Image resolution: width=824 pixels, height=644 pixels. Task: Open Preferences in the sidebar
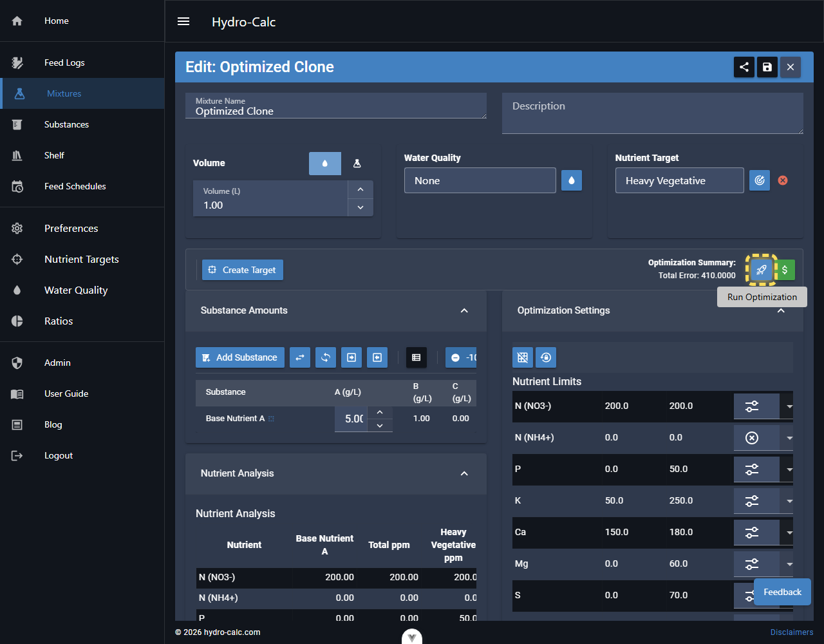point(82,228)
